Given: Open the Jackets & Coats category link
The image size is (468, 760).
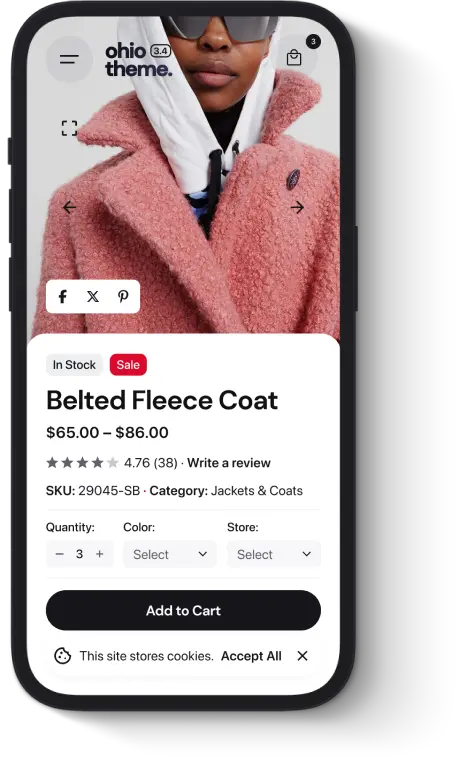Looking at the screenshot, I should (x=257, y=491).
